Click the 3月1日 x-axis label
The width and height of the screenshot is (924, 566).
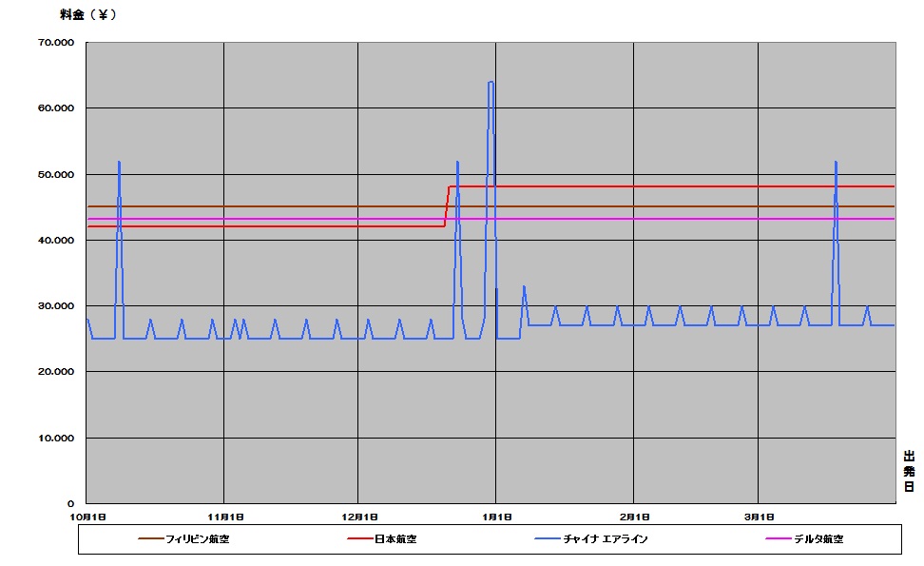tap(759, 517)
